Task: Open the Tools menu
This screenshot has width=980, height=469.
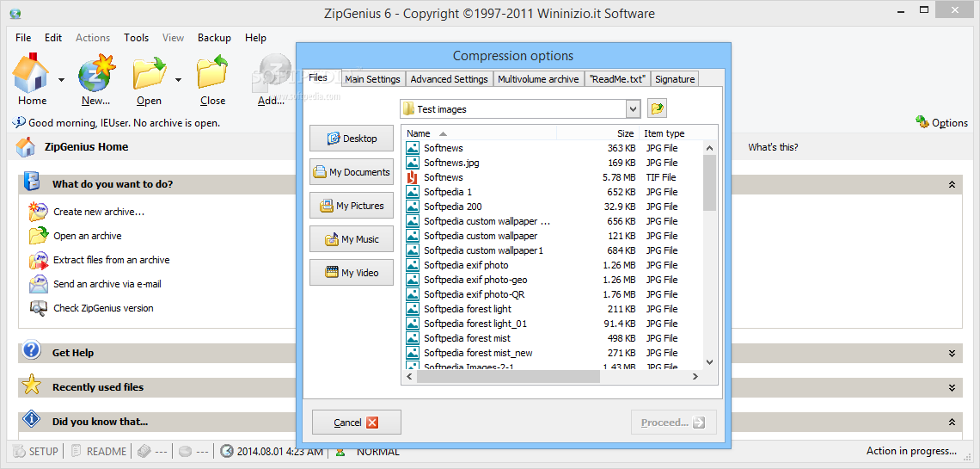Action: click(x=136, y=38)
